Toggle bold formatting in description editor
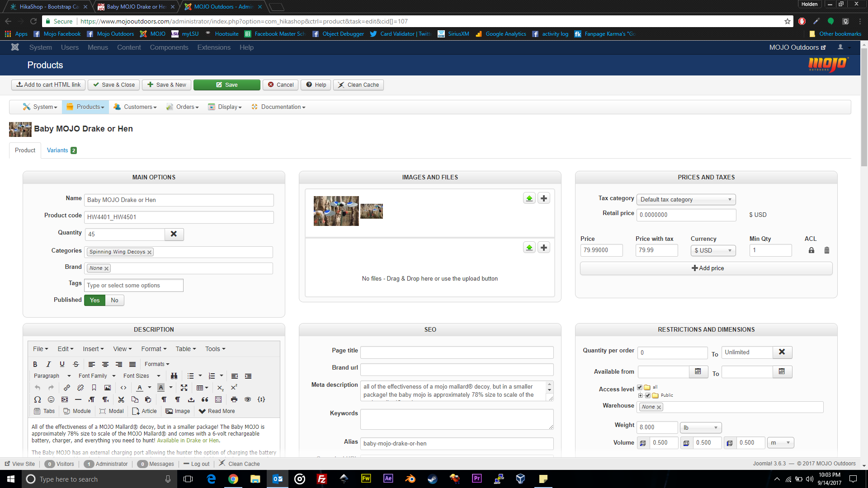868x488 pixels. [35, 364]
